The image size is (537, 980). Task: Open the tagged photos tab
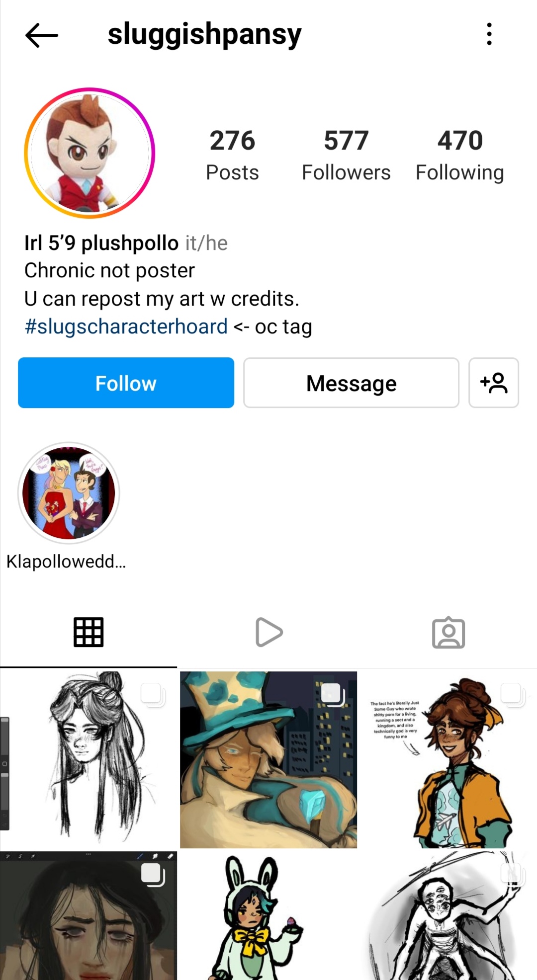point(448,632)
